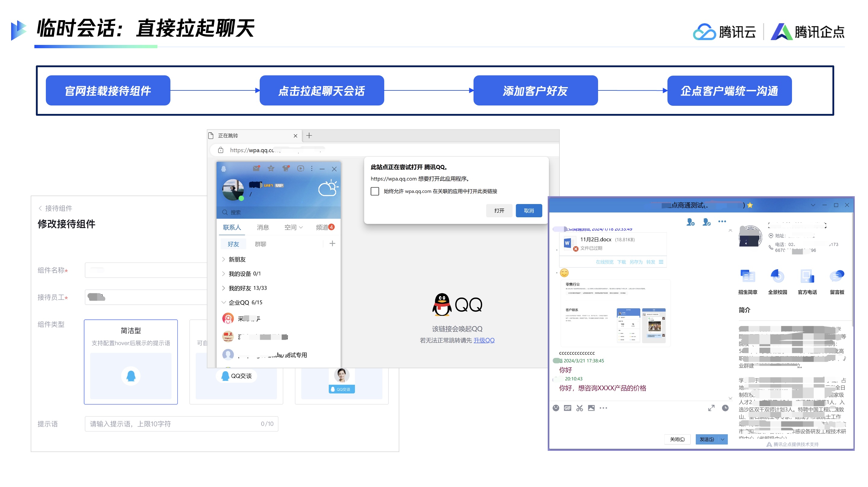Collapse the 企业QQ 6/15 group
This screenshot has height=487, width=868.
tap(223, 302)
